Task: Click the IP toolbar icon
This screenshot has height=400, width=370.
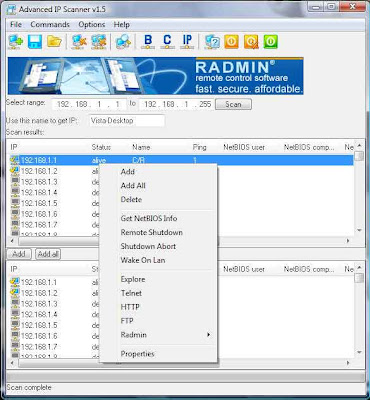Action: pyautogui.click(x=187, y=42)
